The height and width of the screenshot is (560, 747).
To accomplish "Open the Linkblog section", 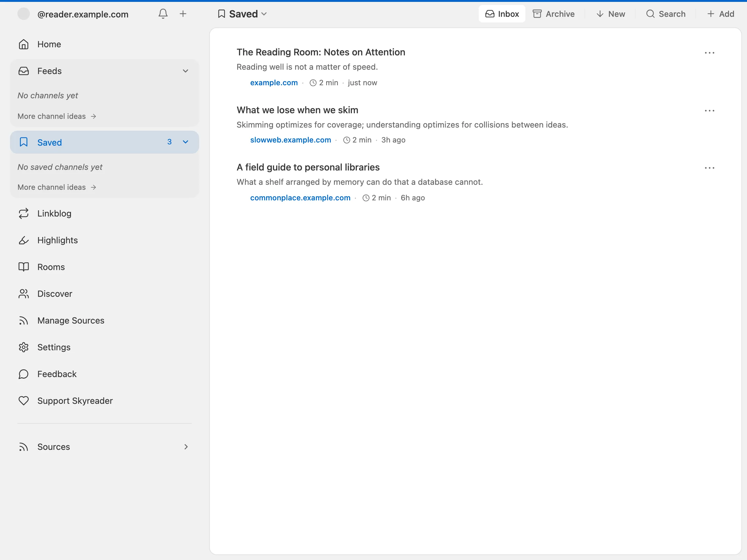I will [x=104, y=213].
